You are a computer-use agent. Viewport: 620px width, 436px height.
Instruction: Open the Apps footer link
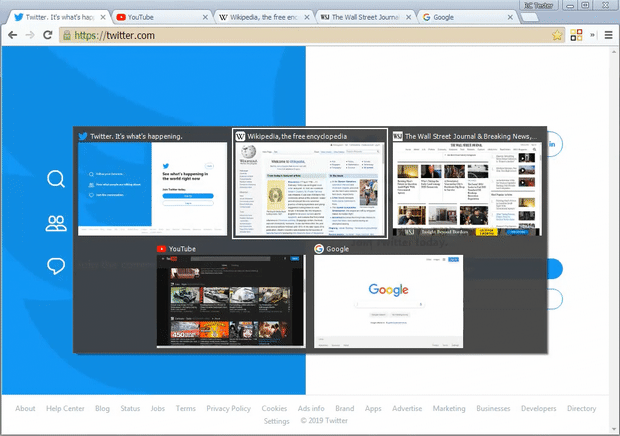[373, 408]
